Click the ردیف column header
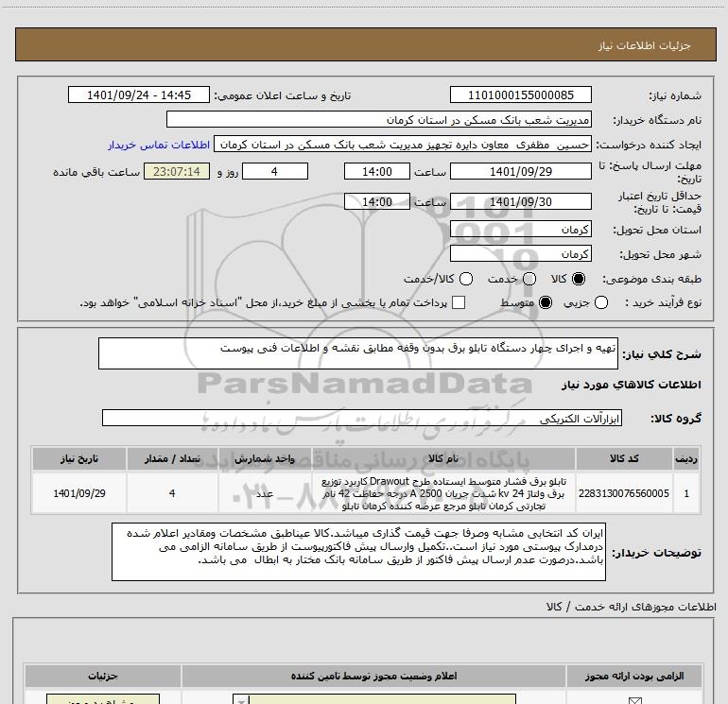The width and height of the screenshot is (728, 704). click(686, 458)
